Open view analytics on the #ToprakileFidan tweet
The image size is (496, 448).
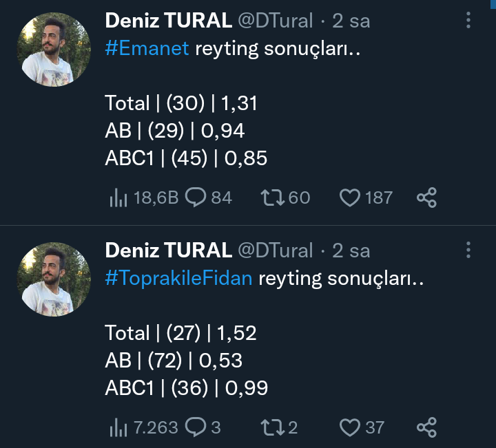119,427
